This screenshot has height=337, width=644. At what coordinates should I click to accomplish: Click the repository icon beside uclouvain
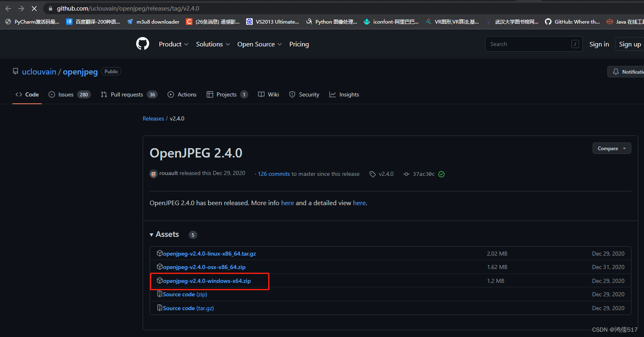click(x=15, y=72)
